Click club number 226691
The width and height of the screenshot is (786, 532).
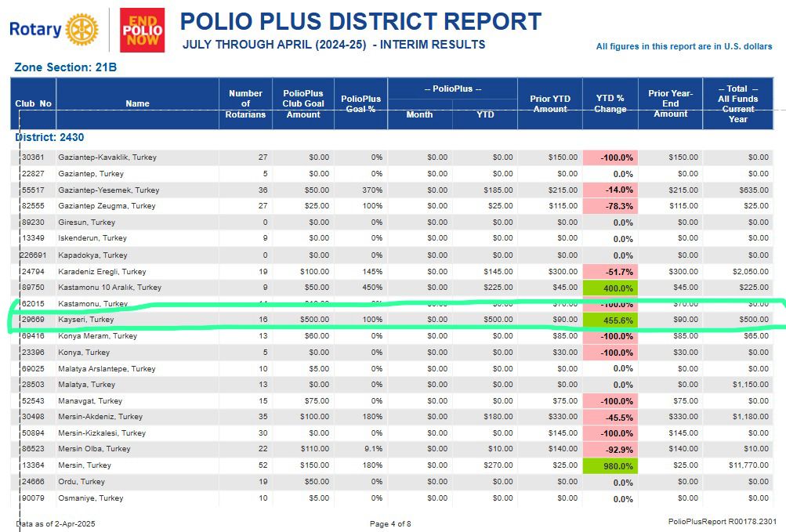33,255
